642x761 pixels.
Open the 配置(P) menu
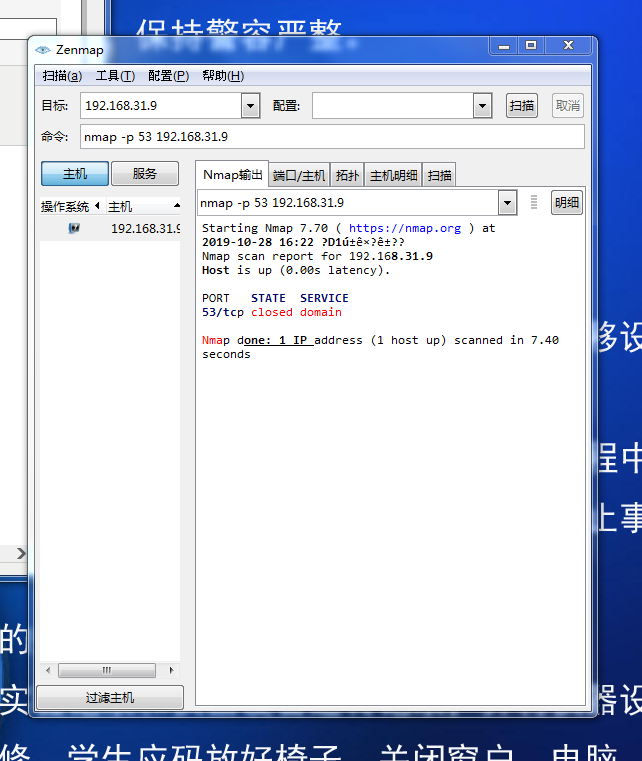[x=168, y=76]
